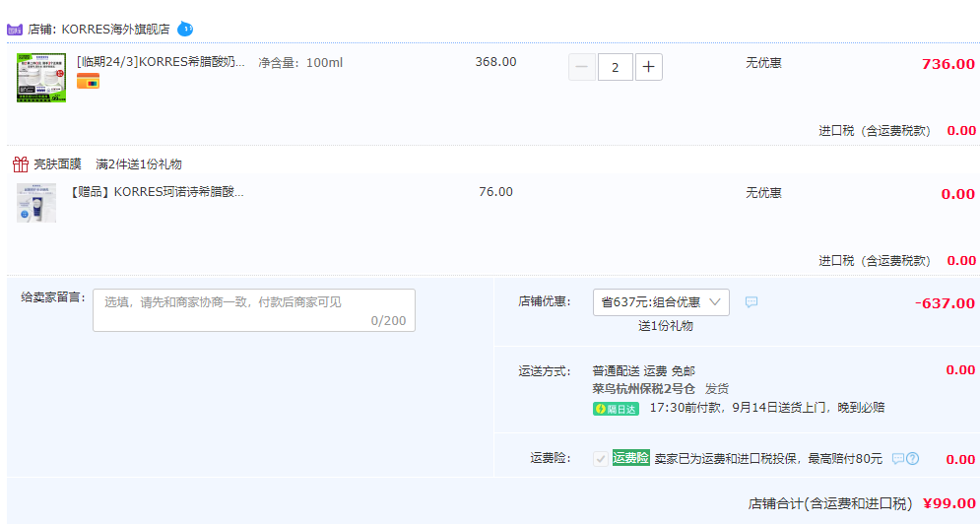
Task: Click the gift price 76.00
Action: point(495,192)
